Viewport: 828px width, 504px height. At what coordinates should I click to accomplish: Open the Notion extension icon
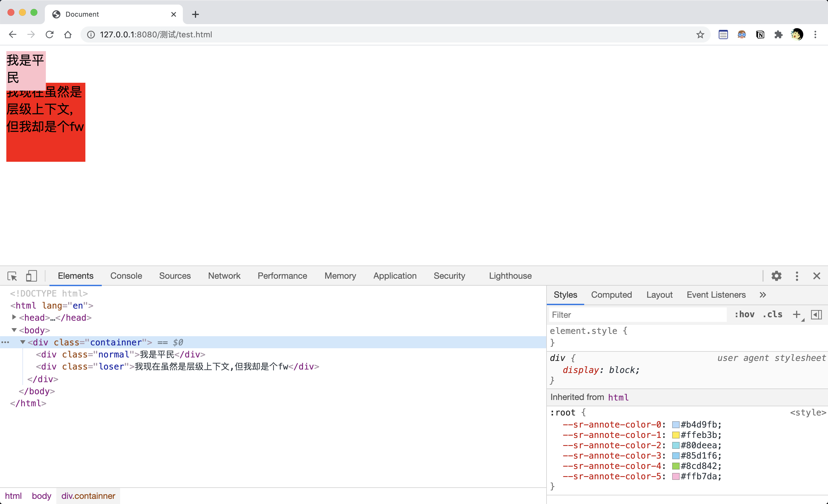[760, 34]
